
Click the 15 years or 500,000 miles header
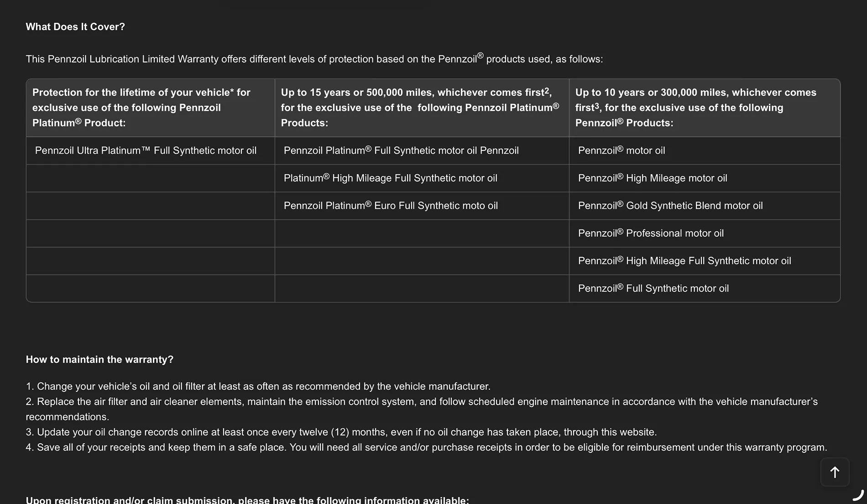pos(422,108)
